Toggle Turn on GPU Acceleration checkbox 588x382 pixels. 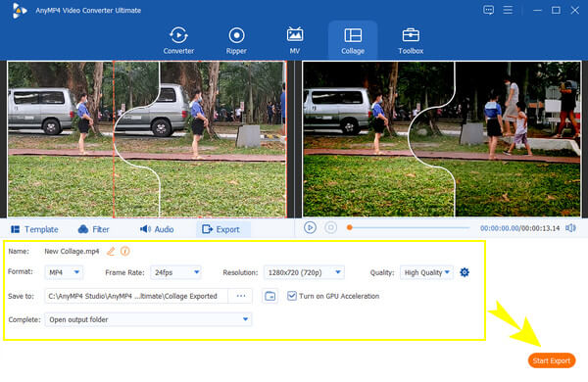[x=292, y=296]
